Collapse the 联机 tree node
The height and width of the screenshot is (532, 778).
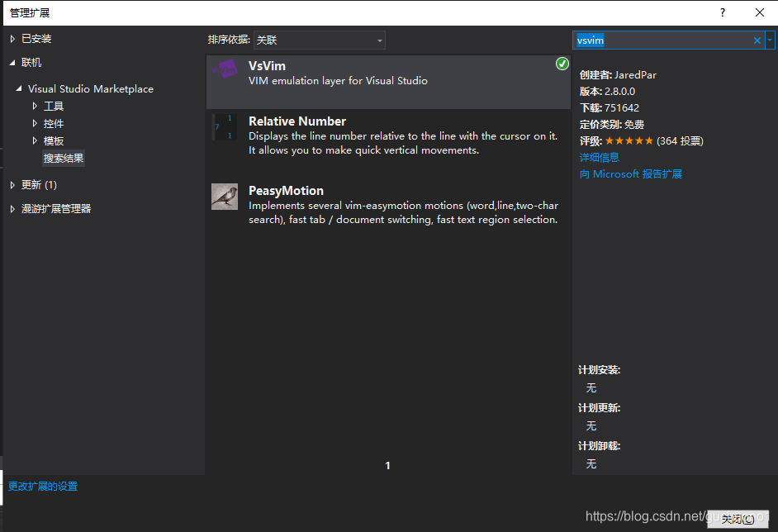click(12, 63)
